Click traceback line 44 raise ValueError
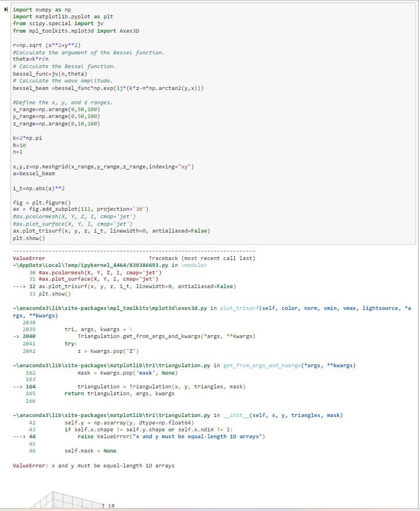The width and height of the screenshot is (420, 511). 139,437
